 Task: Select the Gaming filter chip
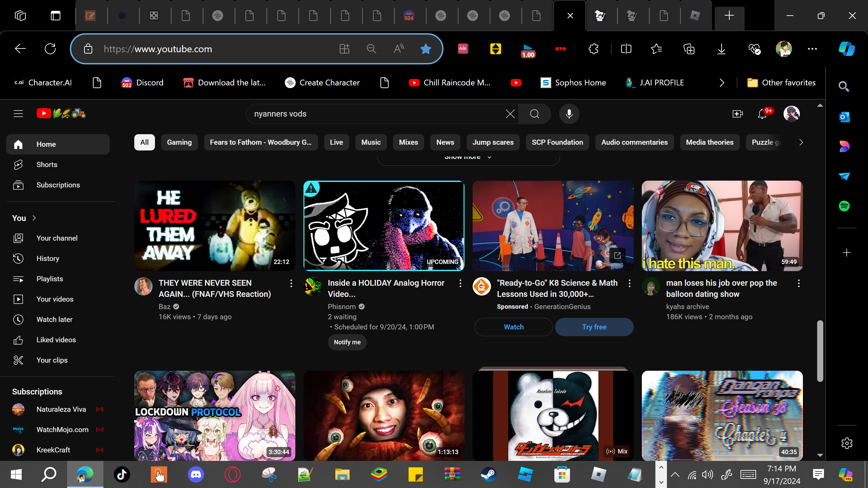tap(179, 142)
